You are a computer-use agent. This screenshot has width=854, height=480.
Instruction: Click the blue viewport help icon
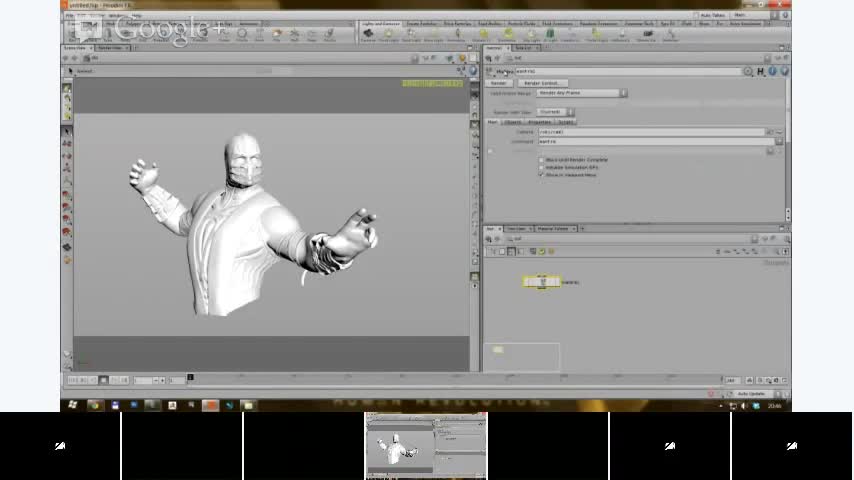pos(473,71)
